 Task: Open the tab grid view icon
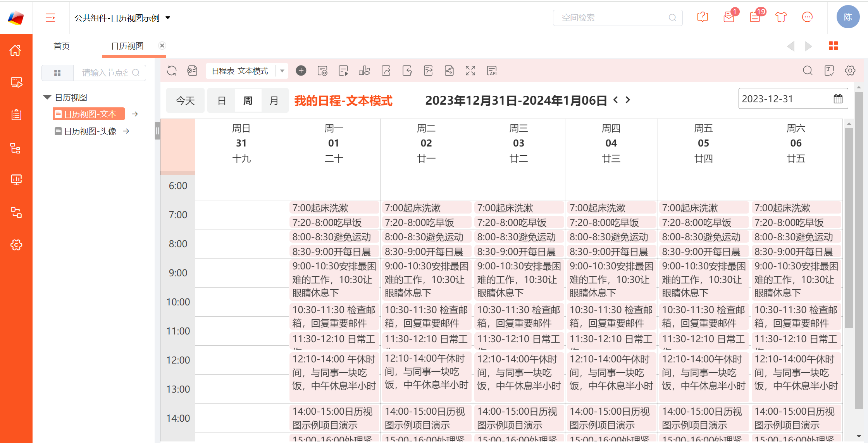834,46
